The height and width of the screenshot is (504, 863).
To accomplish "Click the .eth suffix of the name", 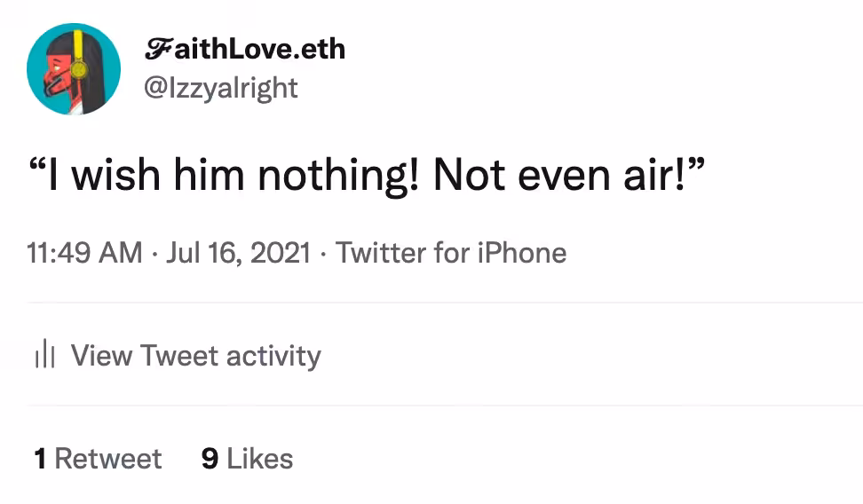I will (x=320, y=49).
